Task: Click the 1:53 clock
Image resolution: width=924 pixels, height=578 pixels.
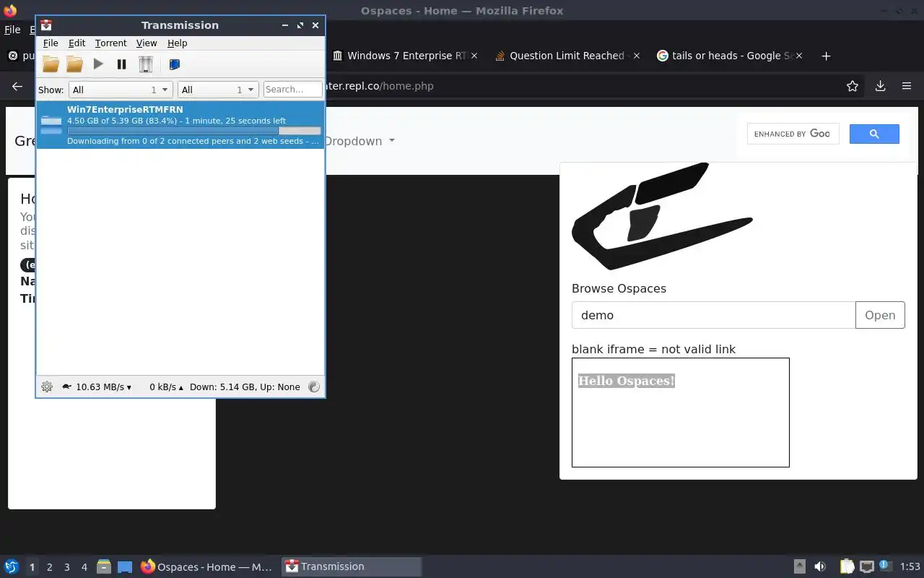Action: (910, 566)
